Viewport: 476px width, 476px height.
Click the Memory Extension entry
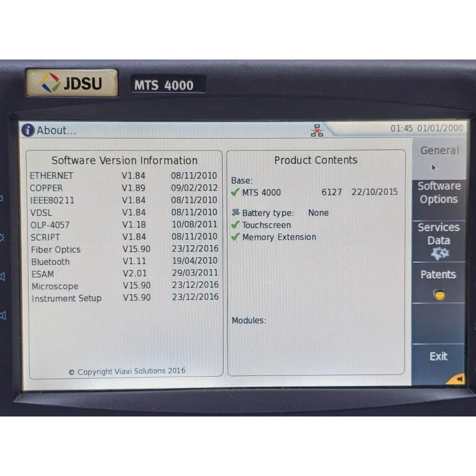point(279,237)
